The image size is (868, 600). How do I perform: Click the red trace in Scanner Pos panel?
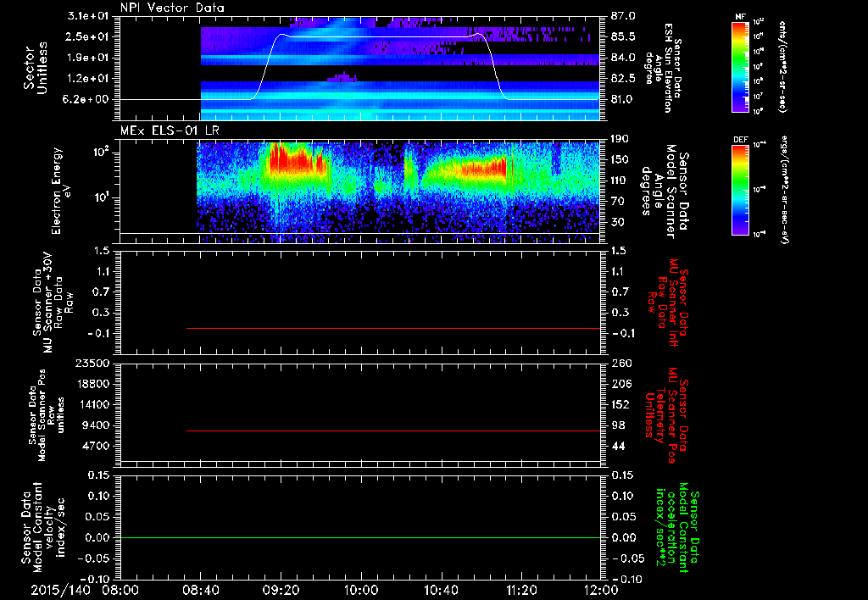tap(393, 431)
